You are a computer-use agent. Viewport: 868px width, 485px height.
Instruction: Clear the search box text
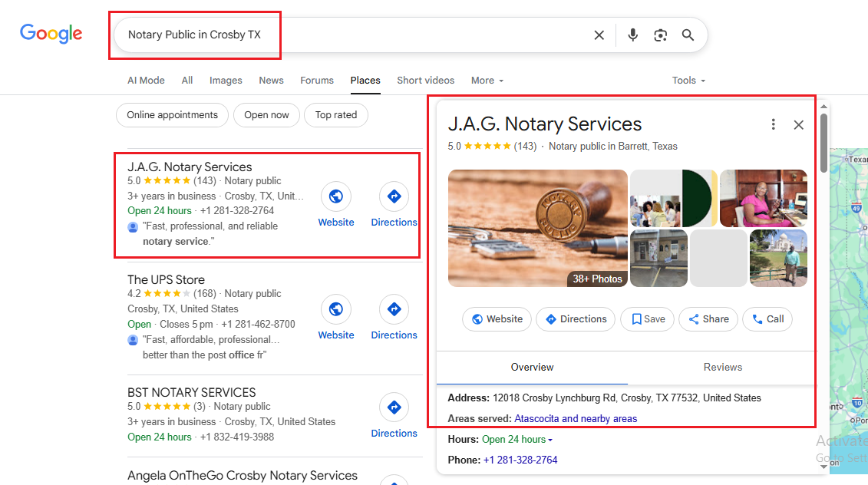point(599,35)
